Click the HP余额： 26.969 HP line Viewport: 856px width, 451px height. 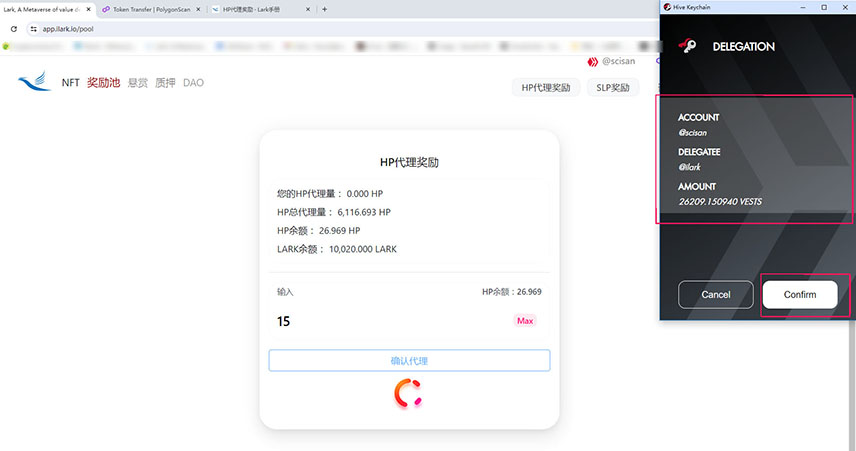coord(318,230)
